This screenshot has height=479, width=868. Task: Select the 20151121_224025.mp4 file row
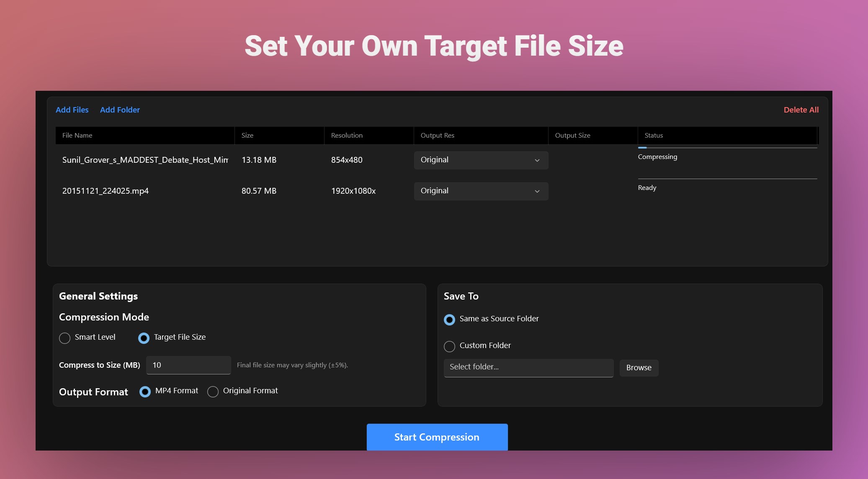106,191
